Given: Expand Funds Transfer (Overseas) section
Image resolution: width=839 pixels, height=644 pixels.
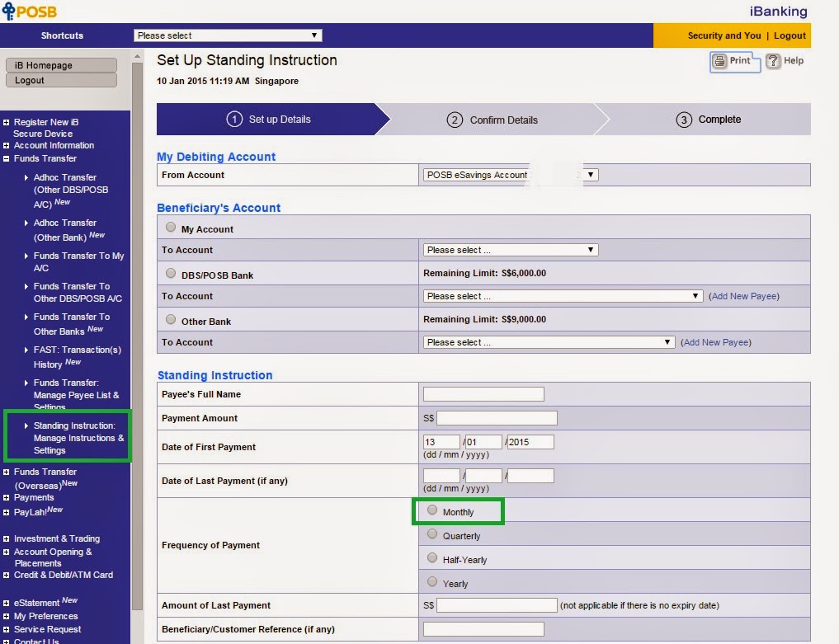Looking at the screenshot, I should point(7,472).
